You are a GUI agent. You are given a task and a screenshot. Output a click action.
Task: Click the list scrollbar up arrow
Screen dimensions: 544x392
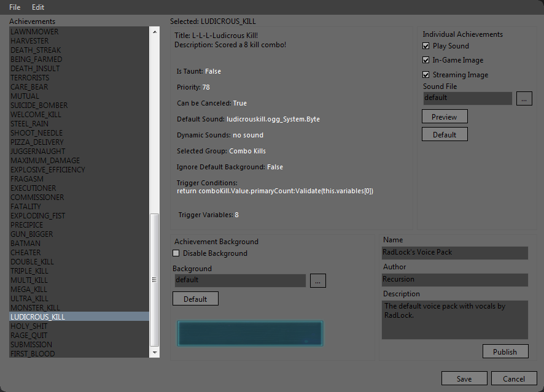[154, 31]
